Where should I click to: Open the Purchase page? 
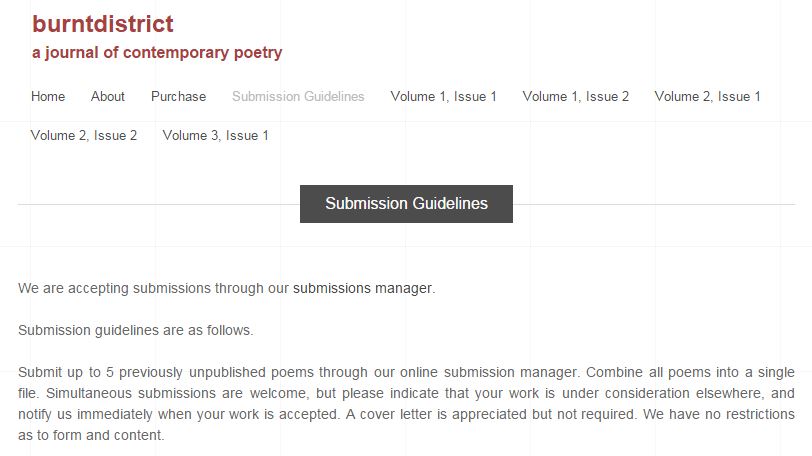tap(178, 97)
